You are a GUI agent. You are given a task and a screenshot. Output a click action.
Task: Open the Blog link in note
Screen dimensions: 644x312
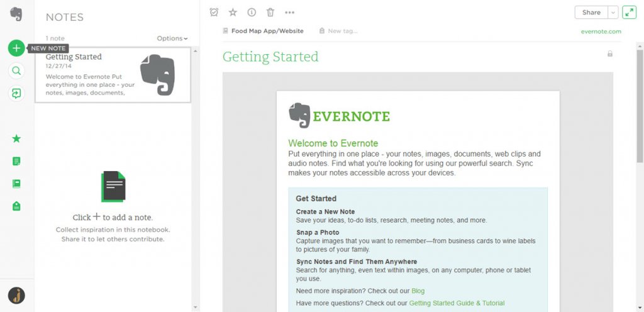click(x=418, y=291)
